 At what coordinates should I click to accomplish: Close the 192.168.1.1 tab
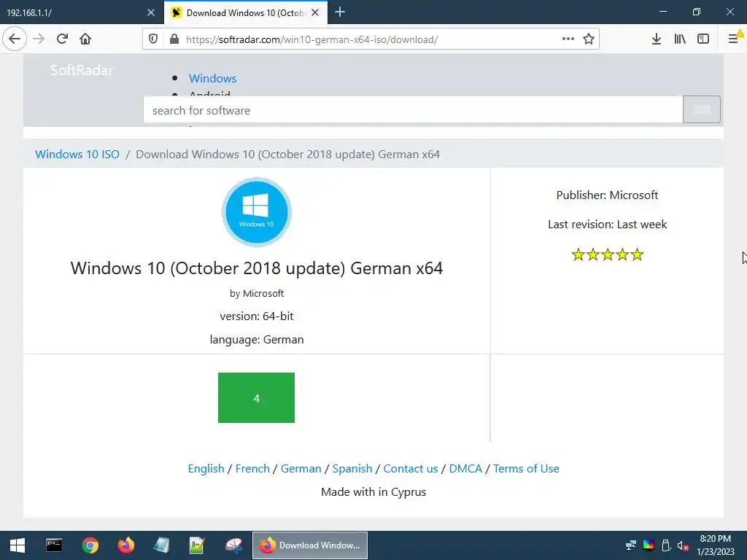pyautogui.click(x=151, y=13)
